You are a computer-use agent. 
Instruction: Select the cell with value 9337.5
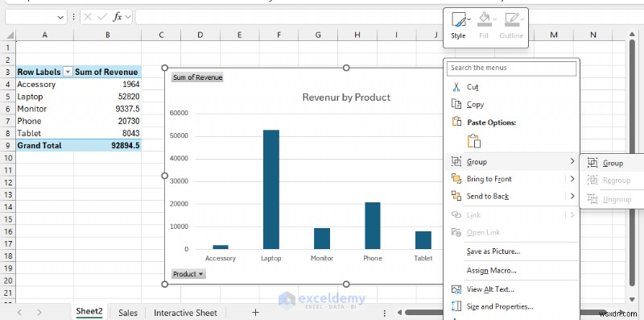coord(108,109)
